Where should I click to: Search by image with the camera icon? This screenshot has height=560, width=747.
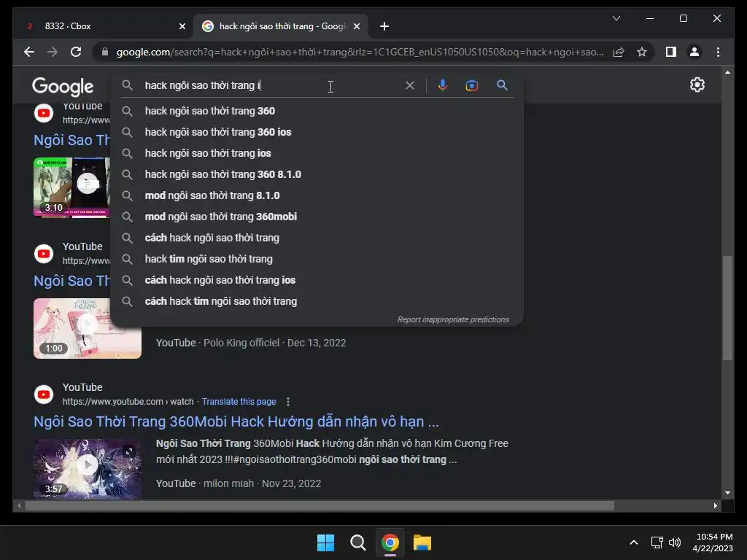472,85
